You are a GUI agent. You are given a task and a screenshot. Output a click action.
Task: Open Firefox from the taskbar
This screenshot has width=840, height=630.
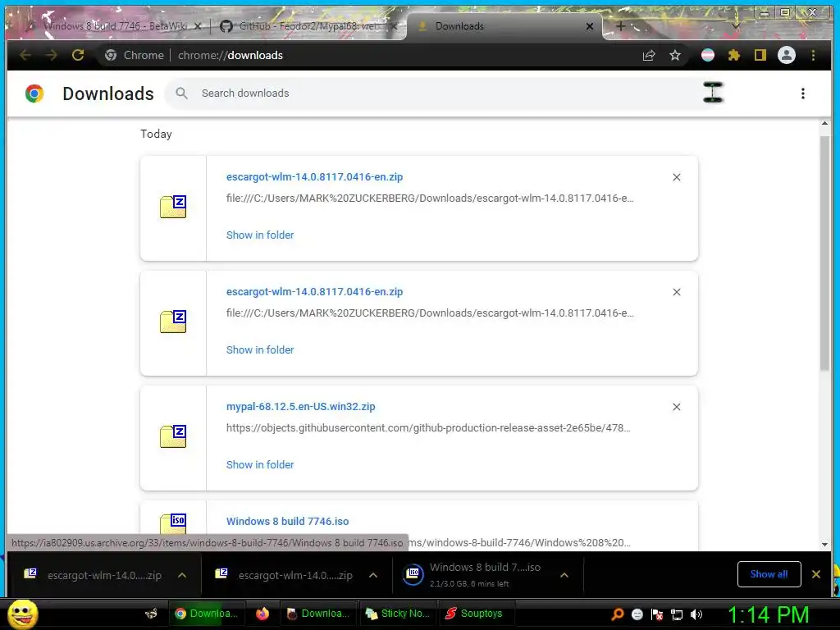click(262, 614)
